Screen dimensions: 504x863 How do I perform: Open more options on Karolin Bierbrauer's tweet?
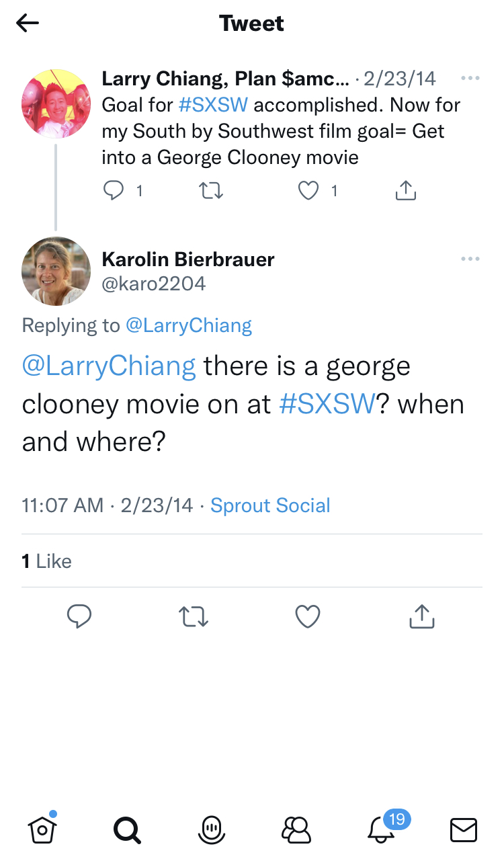[470, 259]
